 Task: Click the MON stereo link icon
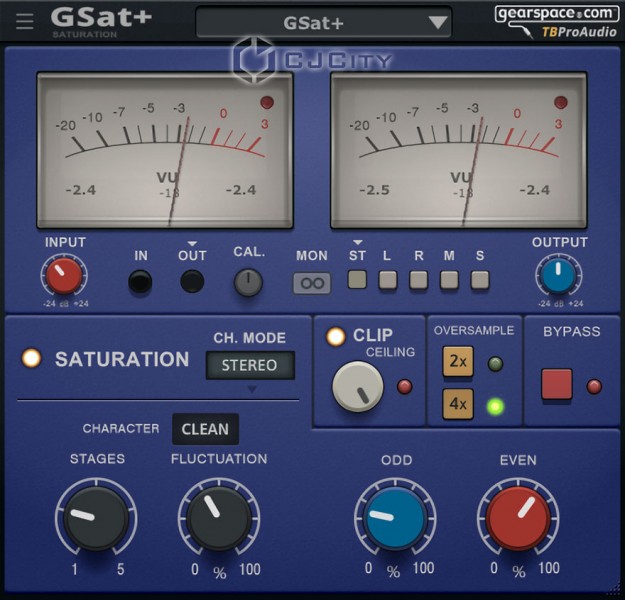coord(312,283)
